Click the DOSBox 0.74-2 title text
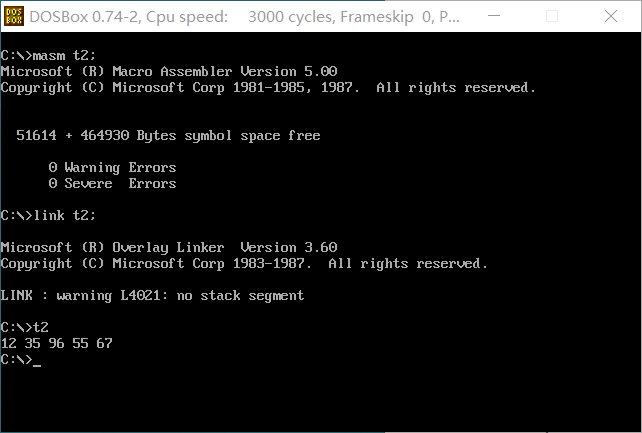The image size is (642, 433). tap(86, 17)
